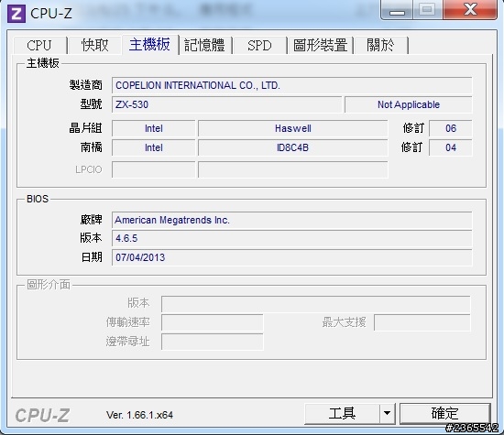504x435 pixels.
Task: Go to the 關於 tab
Action: 380,45
